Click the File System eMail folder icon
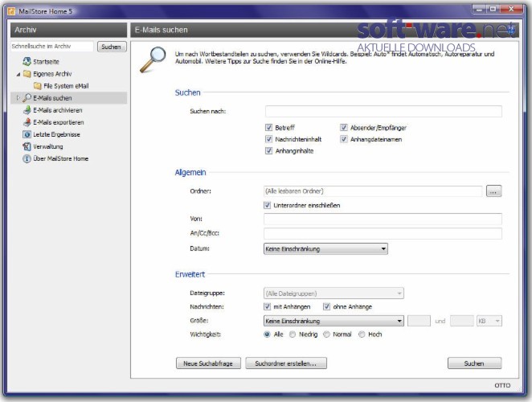The height and width of the screenshot is (402, 532). coord(38,86)
